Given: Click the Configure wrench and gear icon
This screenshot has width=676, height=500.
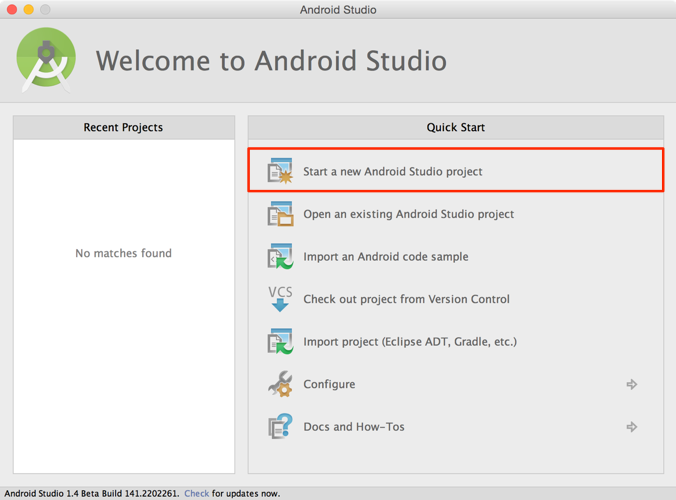Looking at the screenshot, I should tap(280, 384).
